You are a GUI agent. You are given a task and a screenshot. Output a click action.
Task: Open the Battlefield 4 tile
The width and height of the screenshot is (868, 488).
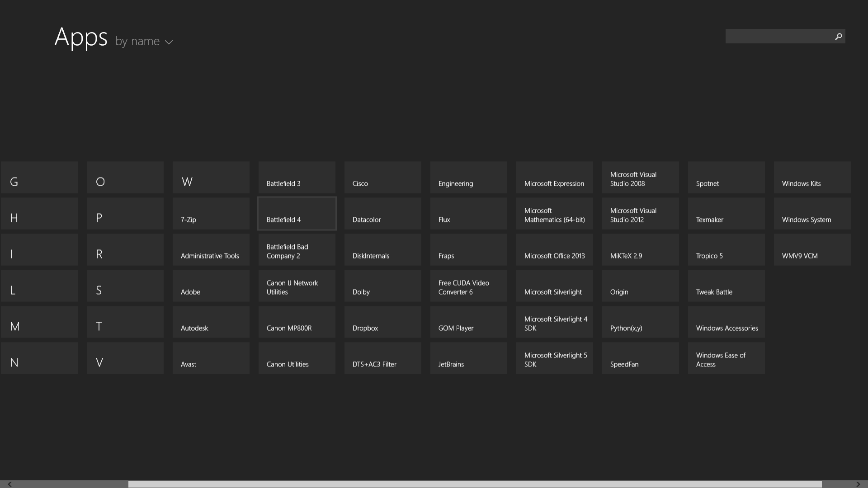pos(297,214)
